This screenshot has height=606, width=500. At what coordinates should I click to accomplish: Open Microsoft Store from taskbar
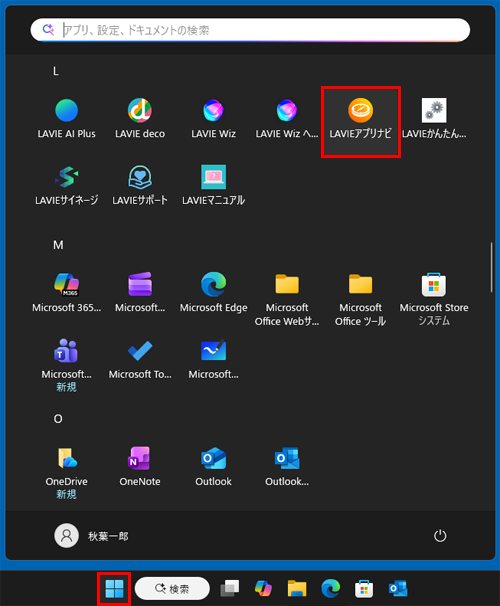364,589
